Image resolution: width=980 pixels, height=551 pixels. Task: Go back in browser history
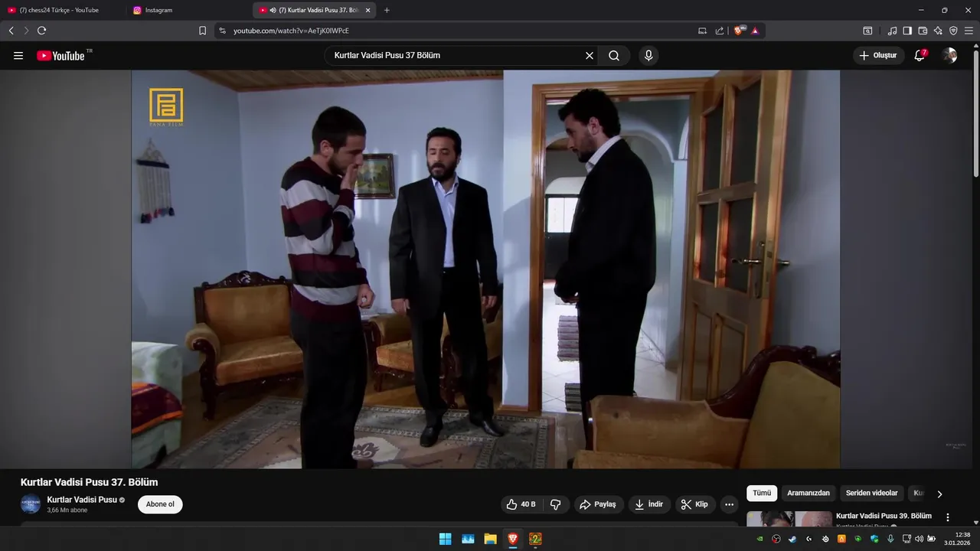(x=11, y=31)
